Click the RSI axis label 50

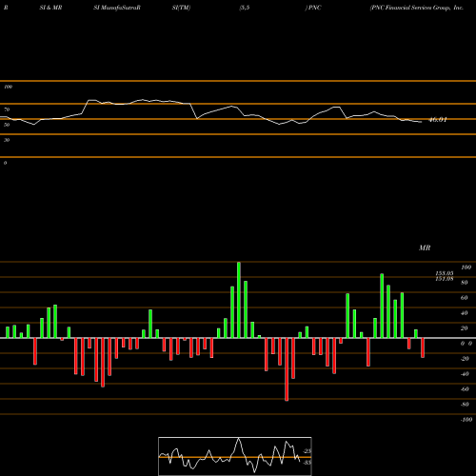point(7,125)
